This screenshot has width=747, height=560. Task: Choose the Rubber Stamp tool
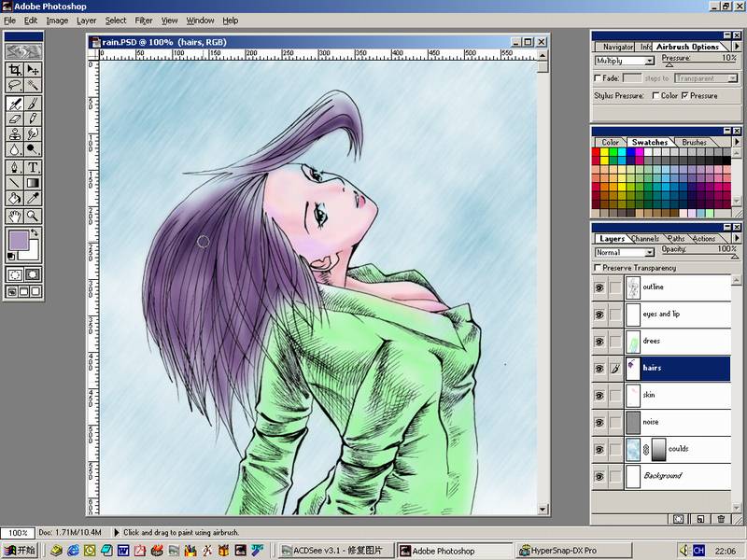pos(15,133)
